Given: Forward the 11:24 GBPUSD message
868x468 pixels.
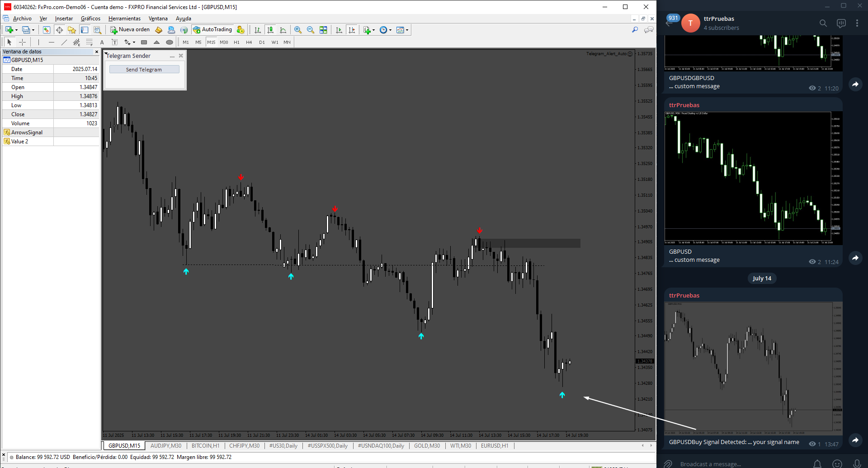Looking at the screenshot, I should [x=855, y=258].
